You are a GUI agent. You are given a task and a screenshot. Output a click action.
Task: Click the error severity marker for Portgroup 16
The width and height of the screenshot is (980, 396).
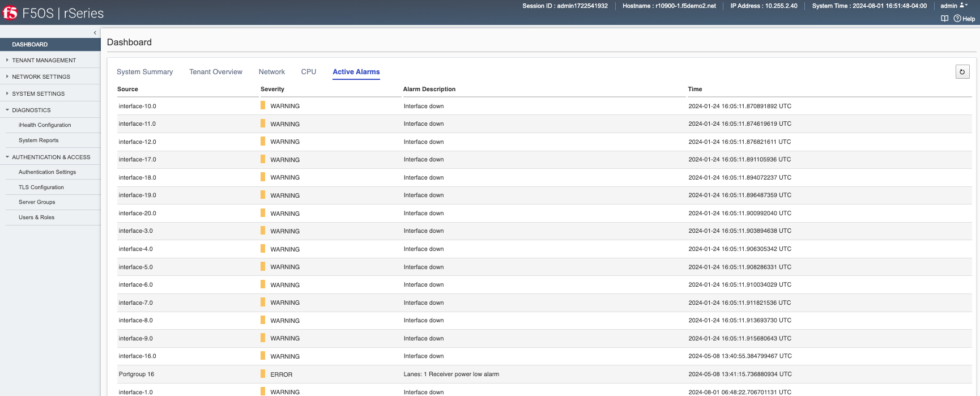(263, 374)
